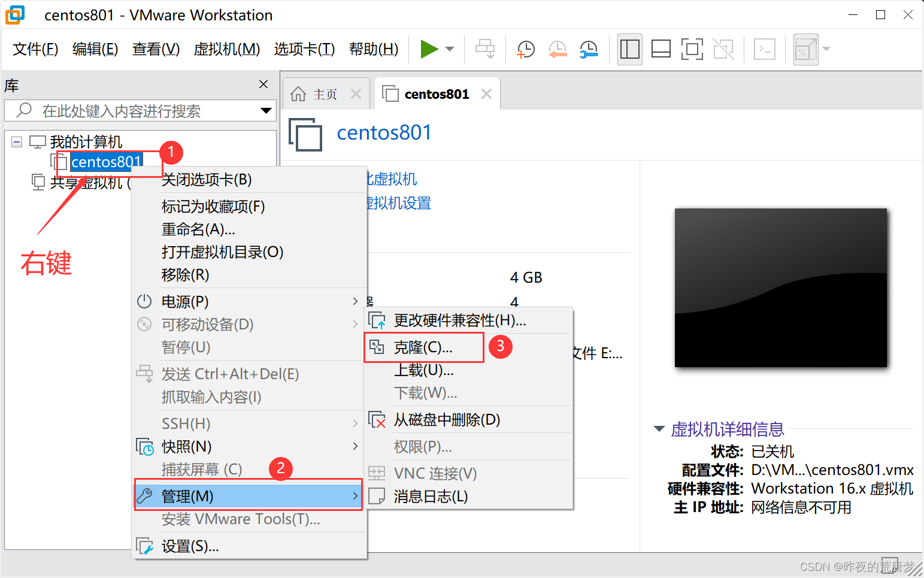This screenshot has width=924, height=578.
Task: Open the 文件(F) menu
Action: click(35, 49)
